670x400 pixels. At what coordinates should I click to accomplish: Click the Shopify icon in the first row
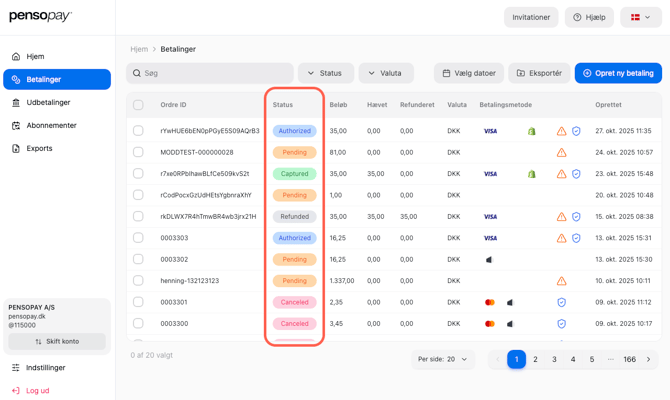point(532,131)
